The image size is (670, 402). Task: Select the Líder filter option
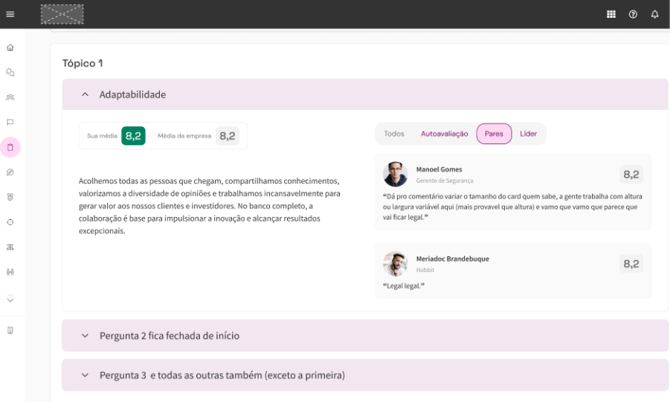(528, 134)
